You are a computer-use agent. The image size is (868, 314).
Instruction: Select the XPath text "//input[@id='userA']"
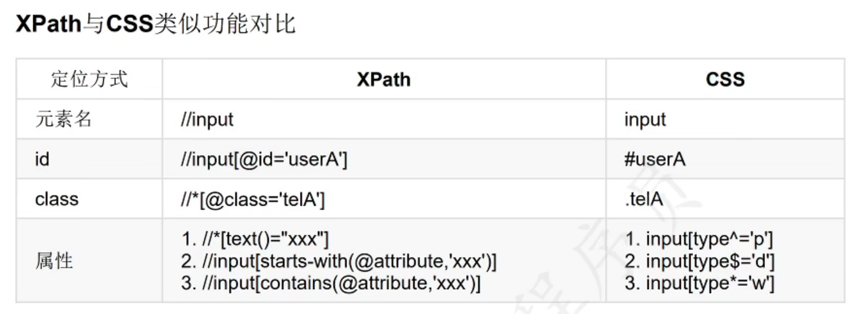pyautogui.click(x=264, y=159)
